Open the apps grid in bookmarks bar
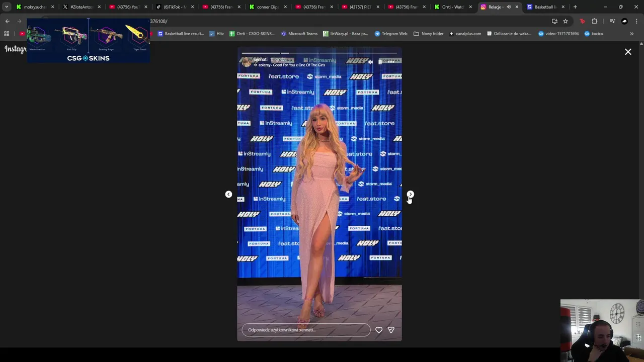644x362 pixels. point(7,34)
